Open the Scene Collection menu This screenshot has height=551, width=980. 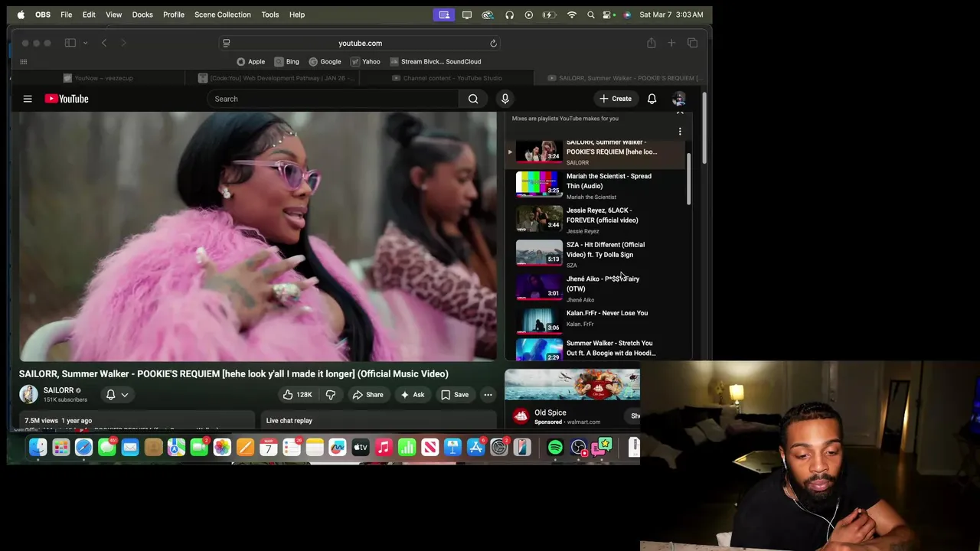click(223, 15)
